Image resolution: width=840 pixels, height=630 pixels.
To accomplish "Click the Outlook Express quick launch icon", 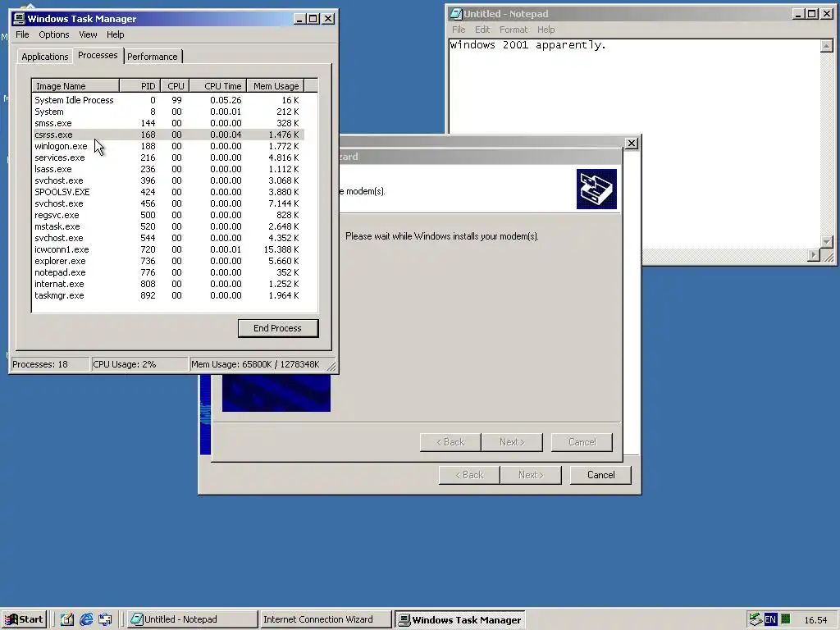I will (x=105, y=619).
